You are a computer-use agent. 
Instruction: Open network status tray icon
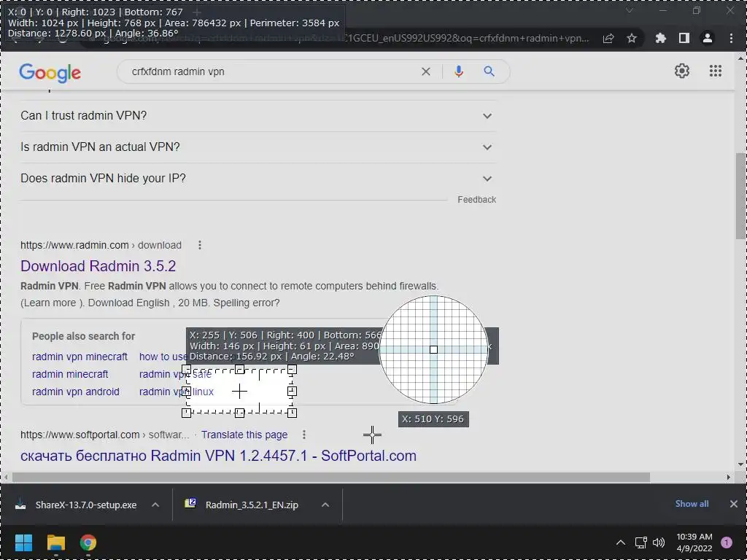pos(640,542)
